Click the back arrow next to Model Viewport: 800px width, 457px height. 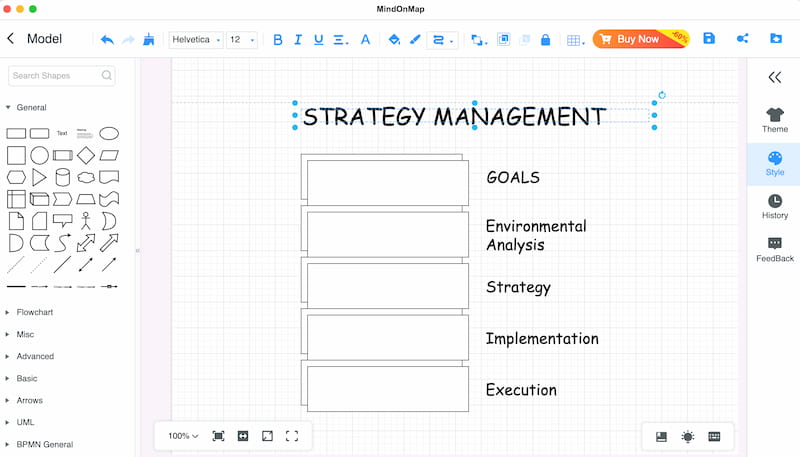point(11,39)
